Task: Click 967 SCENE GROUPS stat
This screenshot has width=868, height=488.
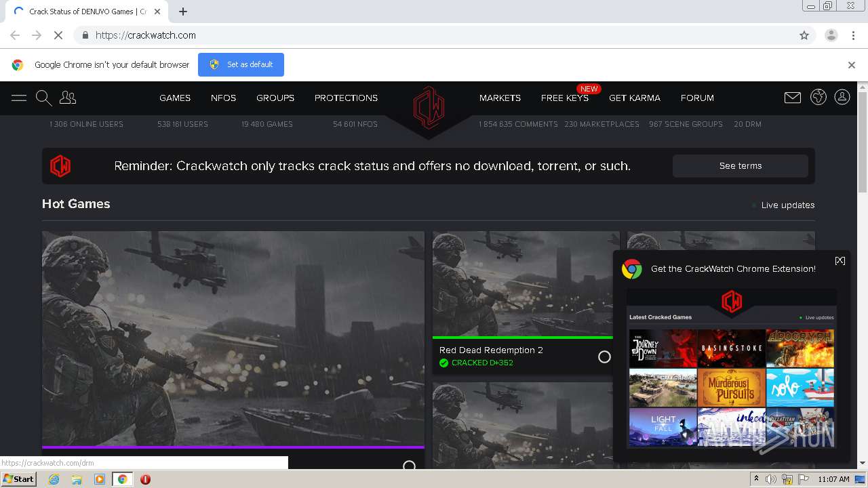Action: [686, 124]
